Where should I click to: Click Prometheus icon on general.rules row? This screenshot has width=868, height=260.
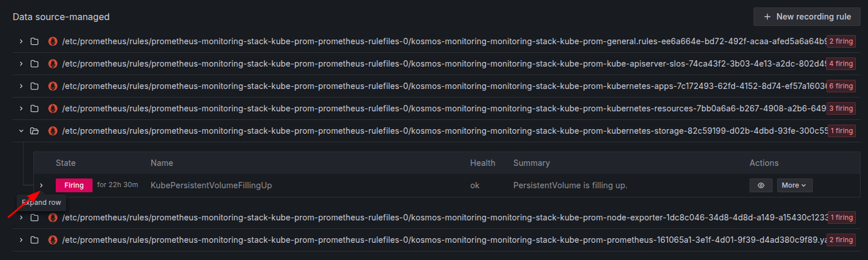pos(53,41)
